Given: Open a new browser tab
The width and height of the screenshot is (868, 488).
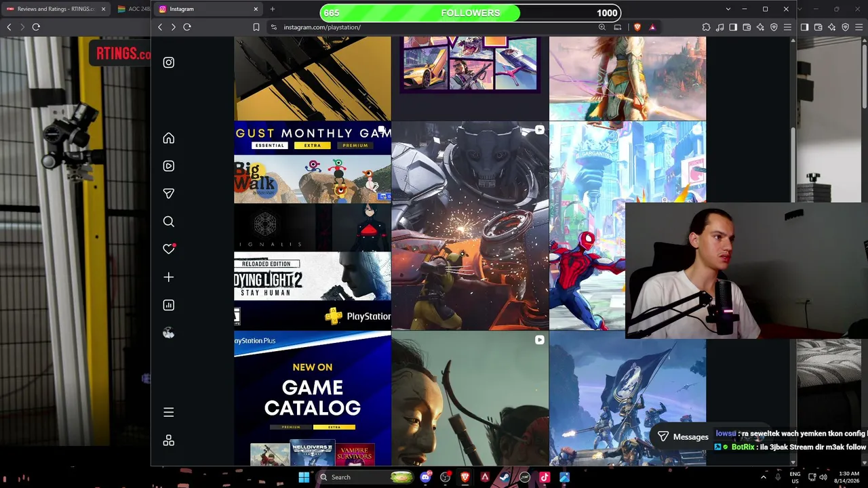Looking at the screenshot, I should [x=273, y=9].
